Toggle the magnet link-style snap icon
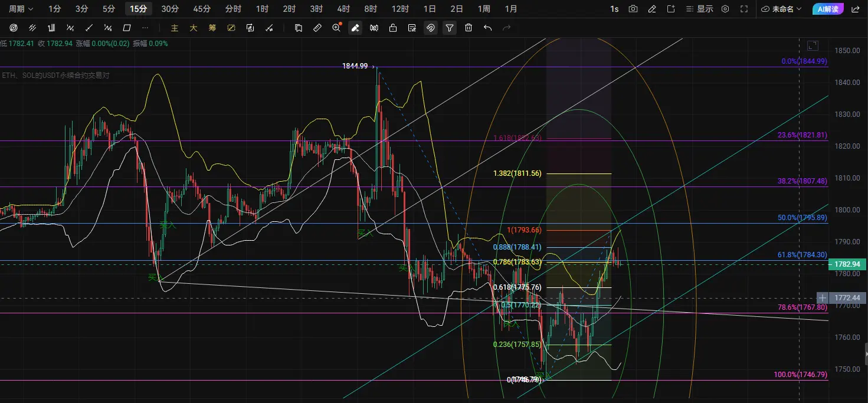This screenshot has height=403, width=868. coord(431,28)
